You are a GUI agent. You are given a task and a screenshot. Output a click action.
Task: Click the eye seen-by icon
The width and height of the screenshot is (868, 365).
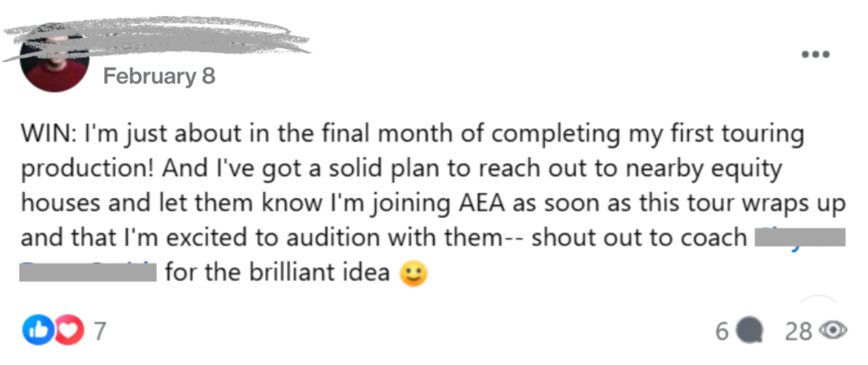tap(833, 330)
